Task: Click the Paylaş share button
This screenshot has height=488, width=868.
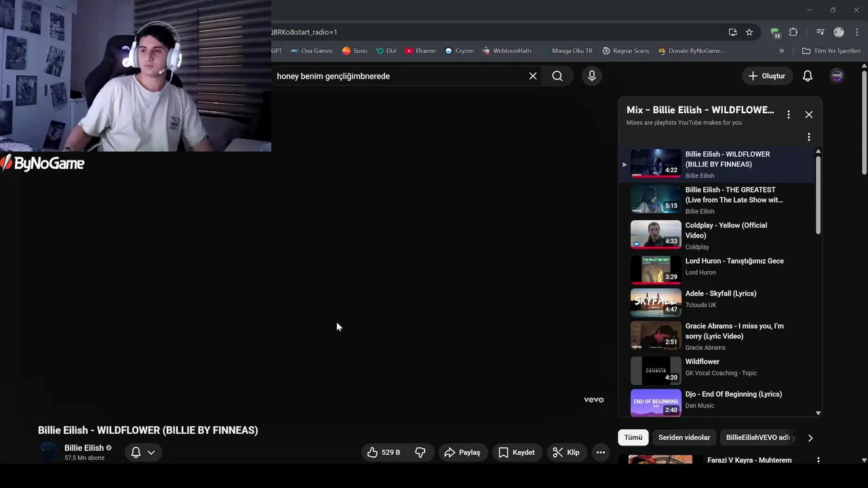Action: coord(462,452)
